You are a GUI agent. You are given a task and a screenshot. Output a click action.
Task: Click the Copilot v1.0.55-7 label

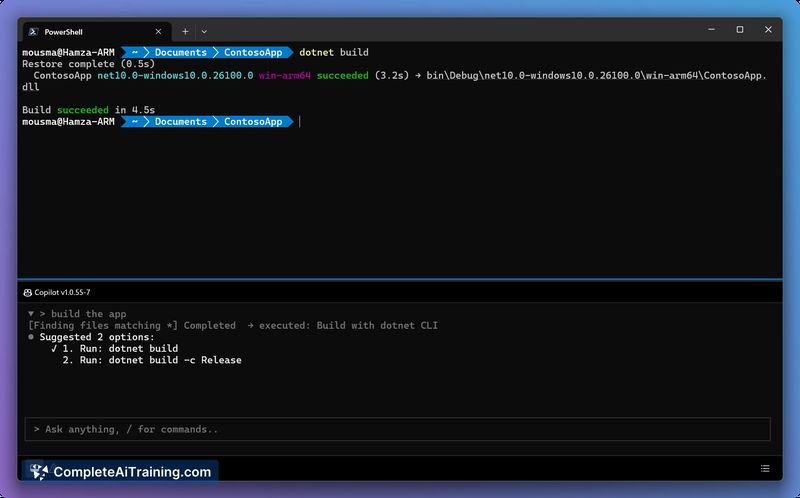pyautogui.click(x=62, y=292)
